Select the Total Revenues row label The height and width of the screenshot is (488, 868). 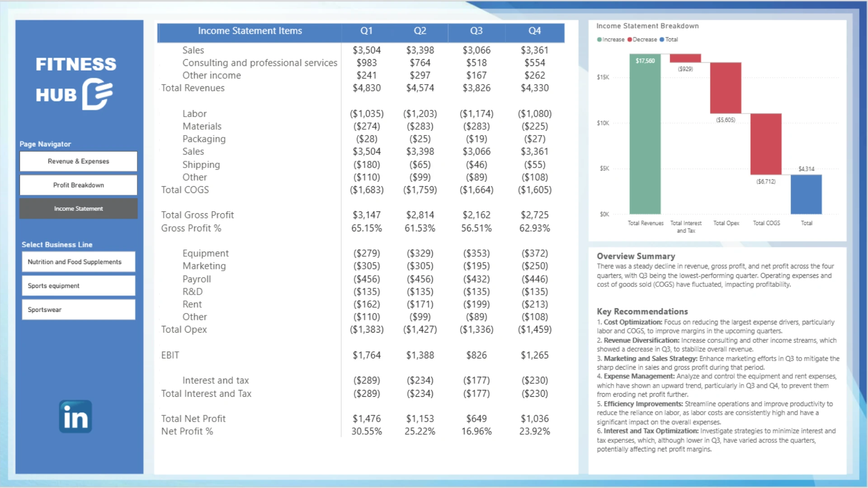click(x=193, y=88)
